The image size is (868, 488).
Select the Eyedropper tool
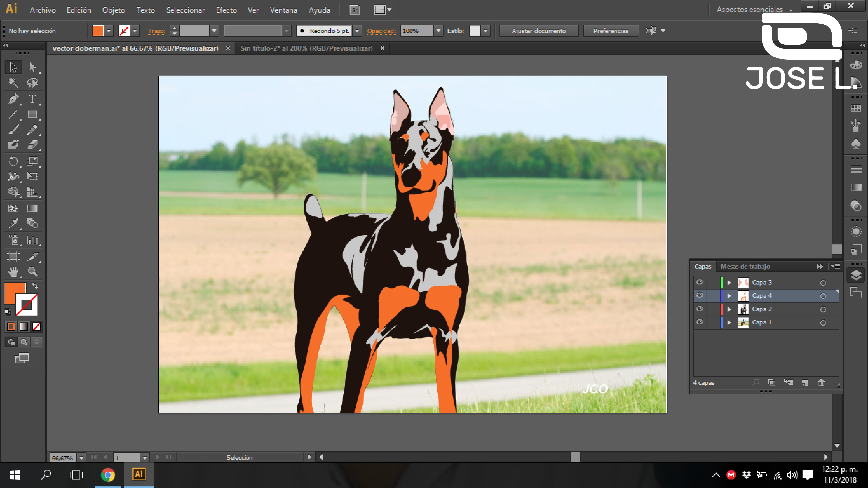(13, 223)
